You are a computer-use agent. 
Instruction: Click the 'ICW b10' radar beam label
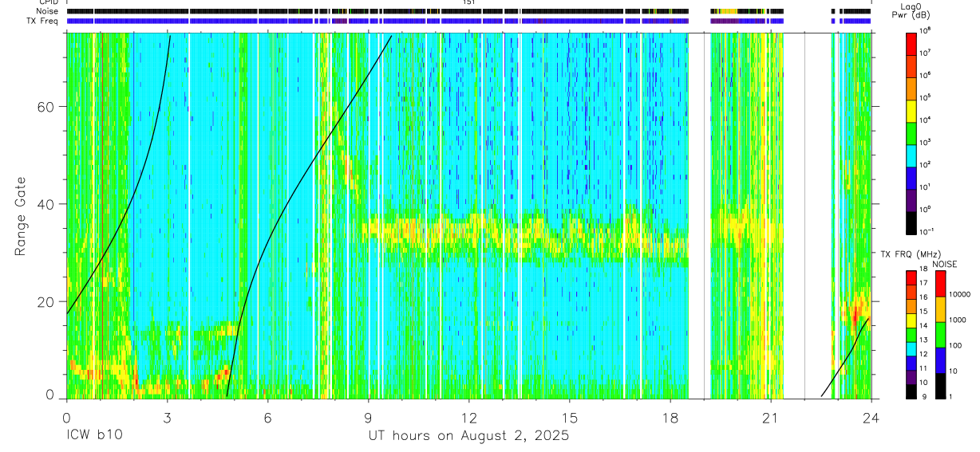point(94,436)
